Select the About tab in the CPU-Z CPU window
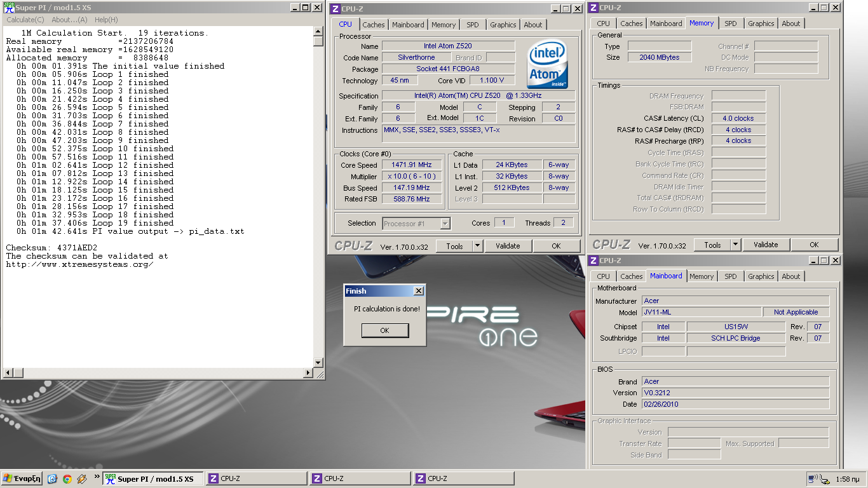 pos(533,25)
